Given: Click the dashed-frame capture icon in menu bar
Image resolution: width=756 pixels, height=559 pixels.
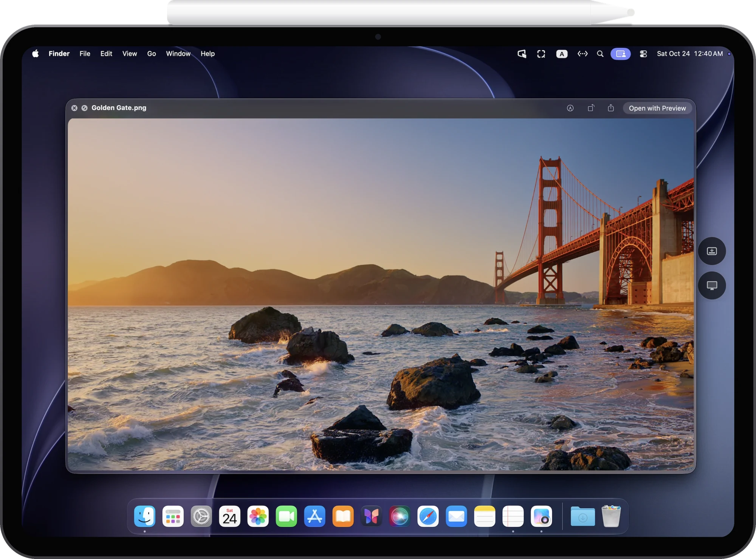Looking at the screenshot, I should 541,54.
